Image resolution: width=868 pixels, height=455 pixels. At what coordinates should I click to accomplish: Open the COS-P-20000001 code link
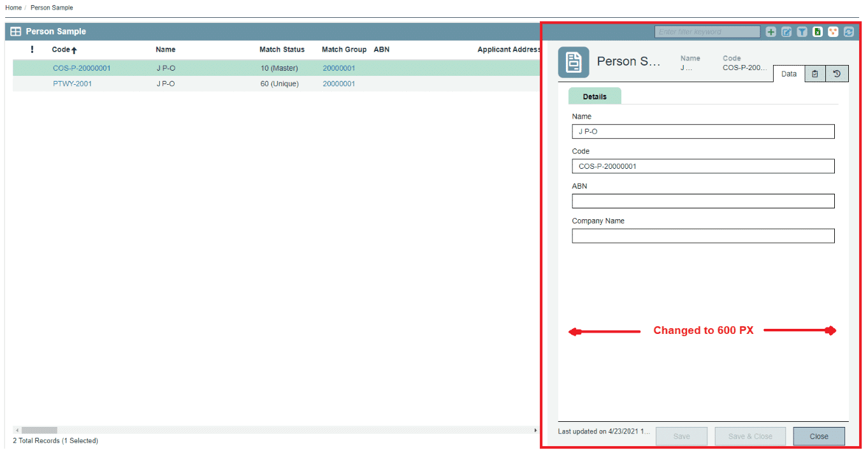click(82, 68)
